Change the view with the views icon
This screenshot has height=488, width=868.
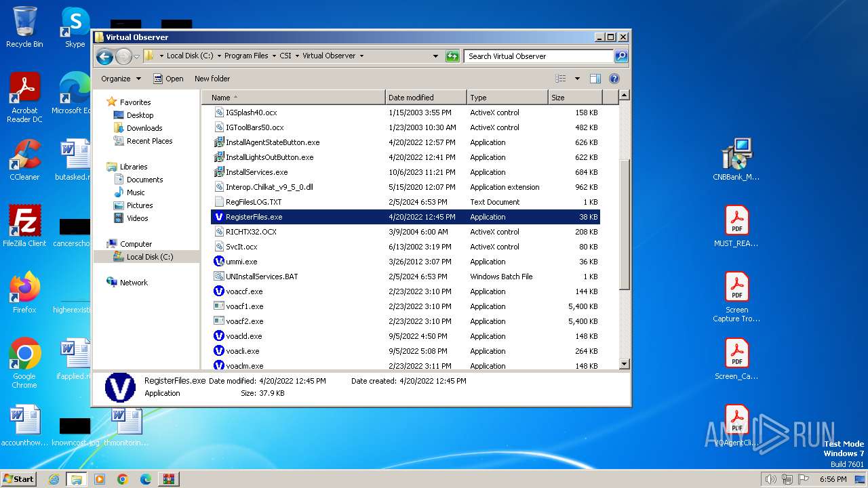tap(561, 79)
